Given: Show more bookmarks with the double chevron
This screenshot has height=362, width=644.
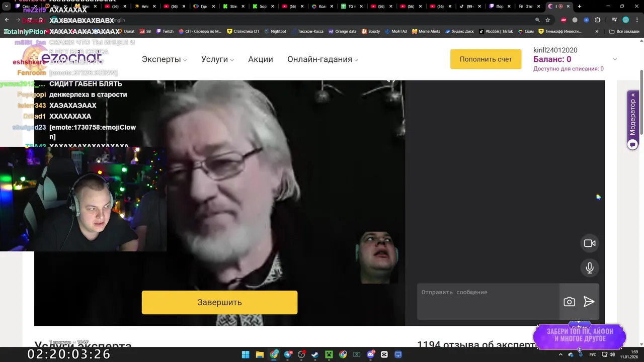Looking at the screenshot, I should pos(597,31).
